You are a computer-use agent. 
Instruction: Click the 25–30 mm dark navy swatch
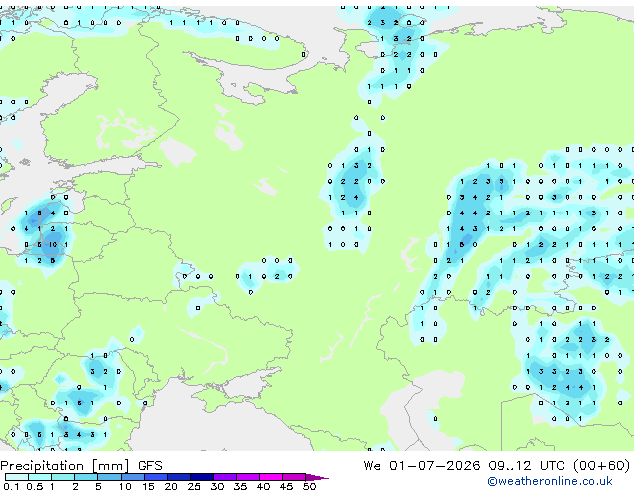tap(201, 477)
